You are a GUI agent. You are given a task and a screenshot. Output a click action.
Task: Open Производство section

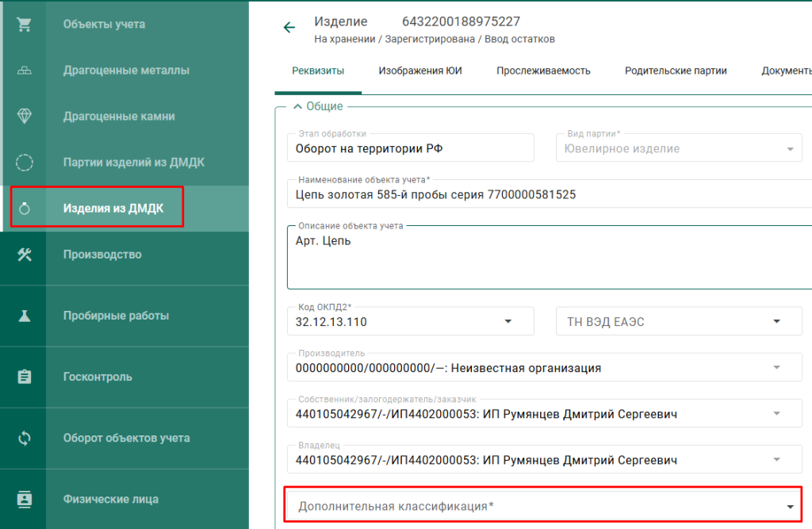point(102,255)
